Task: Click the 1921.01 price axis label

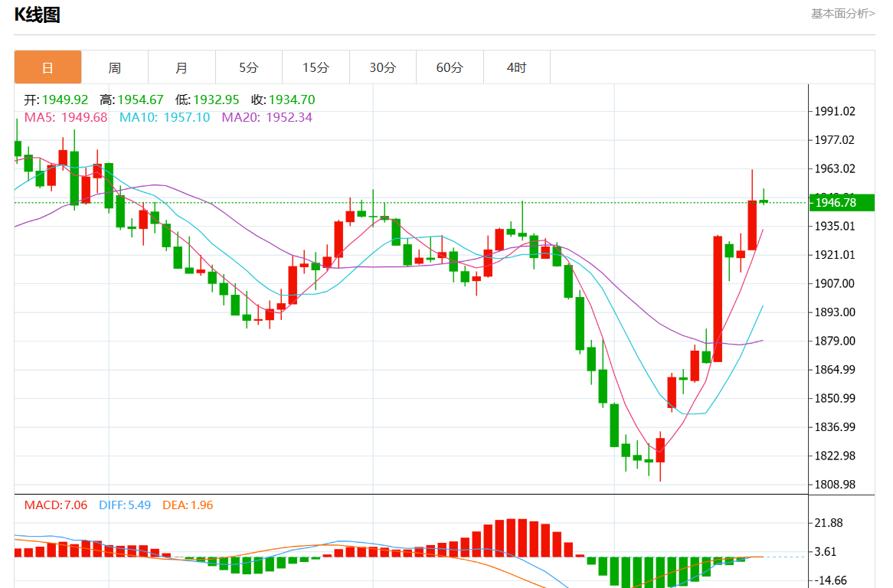Action: (x=835, y=254)
